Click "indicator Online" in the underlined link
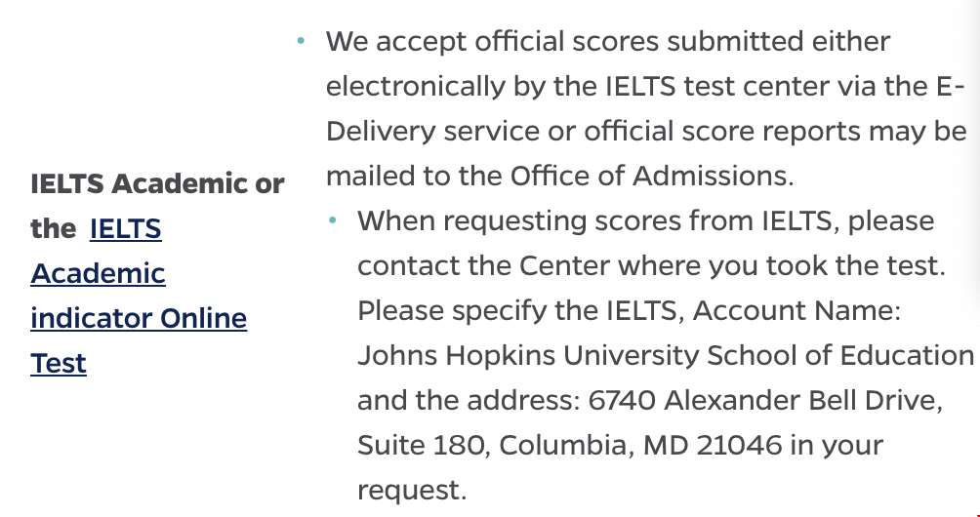980x517 pixels. pyautogui.click(x=139, y=318)
